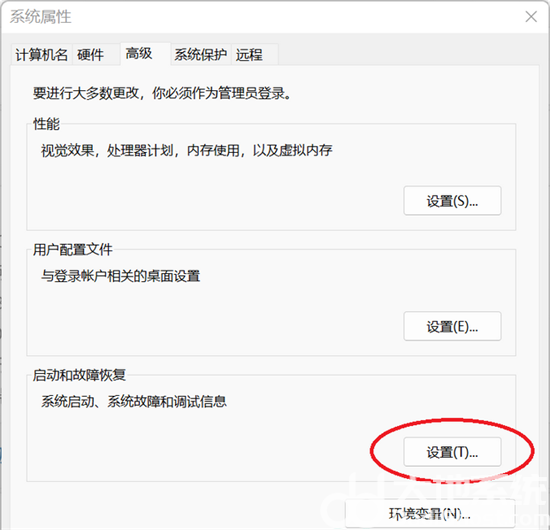Click the text 与登录帐户相关的桌面设置

tap(120, 276)
